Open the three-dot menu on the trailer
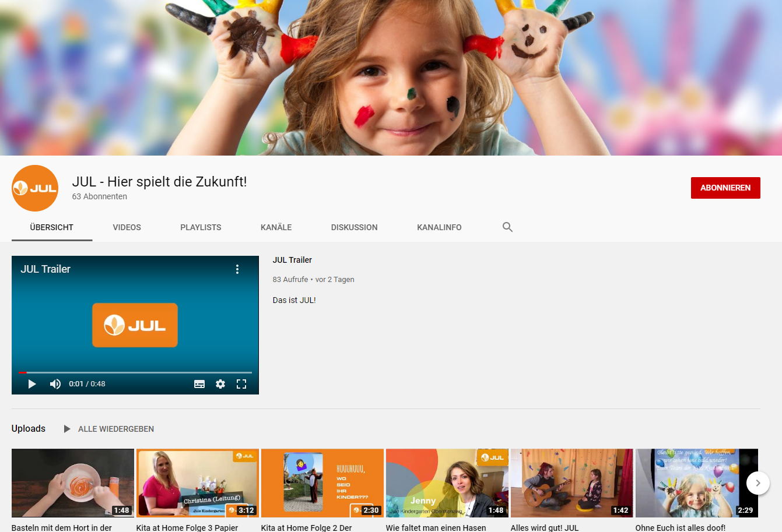Screen dimensions: 782x532 click(x=237, y=269)
